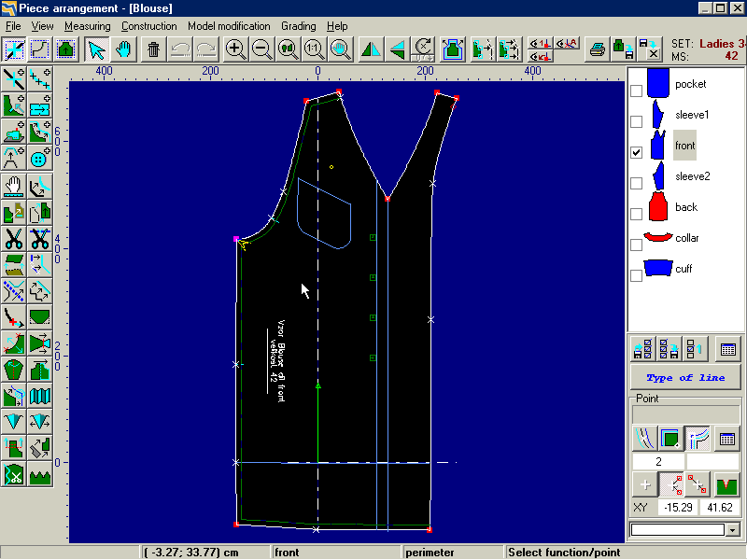Image resolution: width=747 pixels, height=560 pixels.
Task: Click the 1:1 scale zoom icon
Action: coord(314,49)
